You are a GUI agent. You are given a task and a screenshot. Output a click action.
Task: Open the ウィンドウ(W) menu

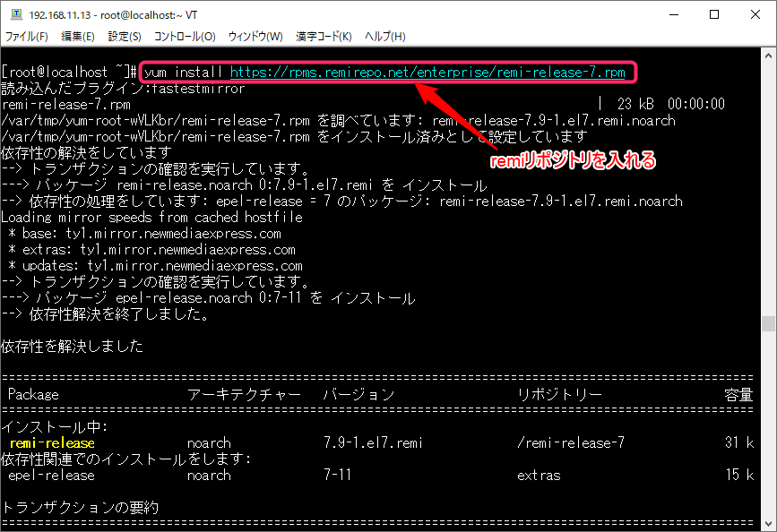[255, 37]
